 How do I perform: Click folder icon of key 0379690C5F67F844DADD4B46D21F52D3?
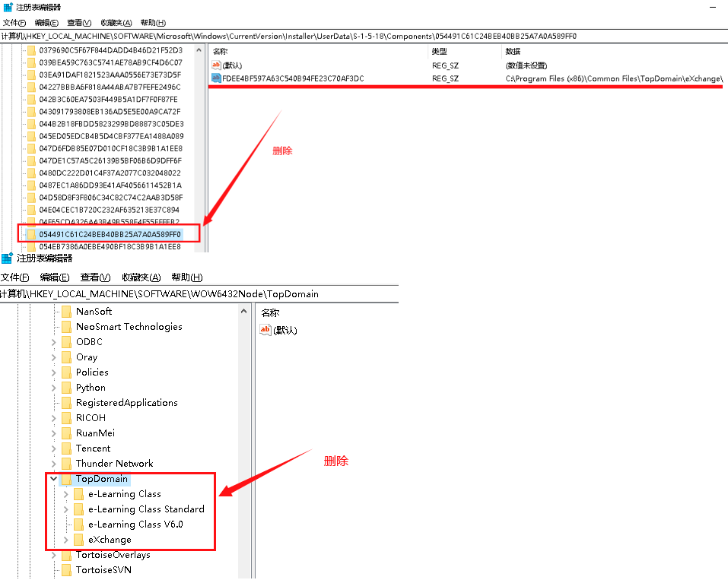(31, 50)
